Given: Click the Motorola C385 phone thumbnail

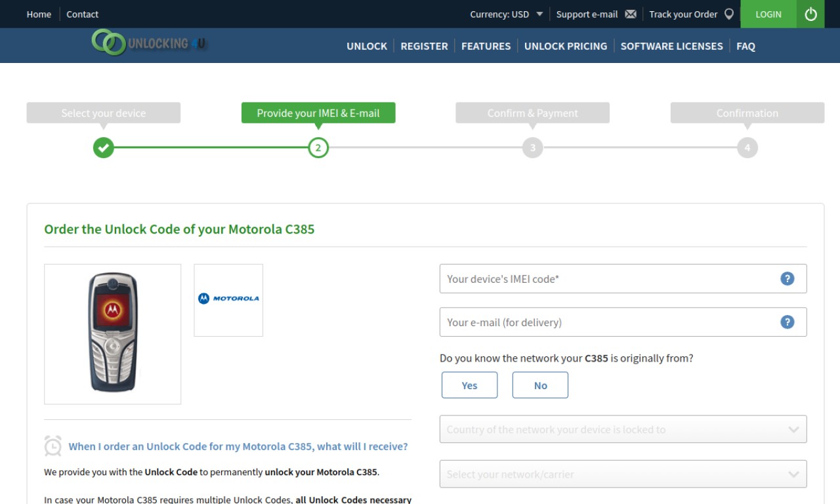Looking at the screenshot, I should pyautogui.click(x=112, y=334).
